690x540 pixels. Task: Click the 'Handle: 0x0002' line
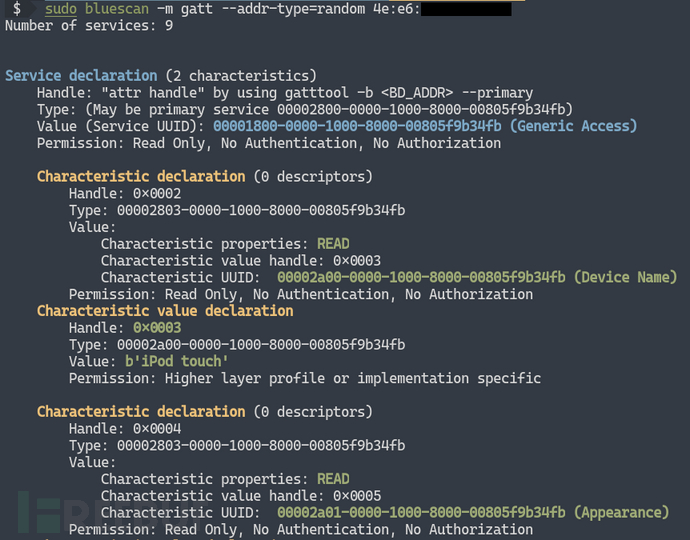(x=125, y=194)
